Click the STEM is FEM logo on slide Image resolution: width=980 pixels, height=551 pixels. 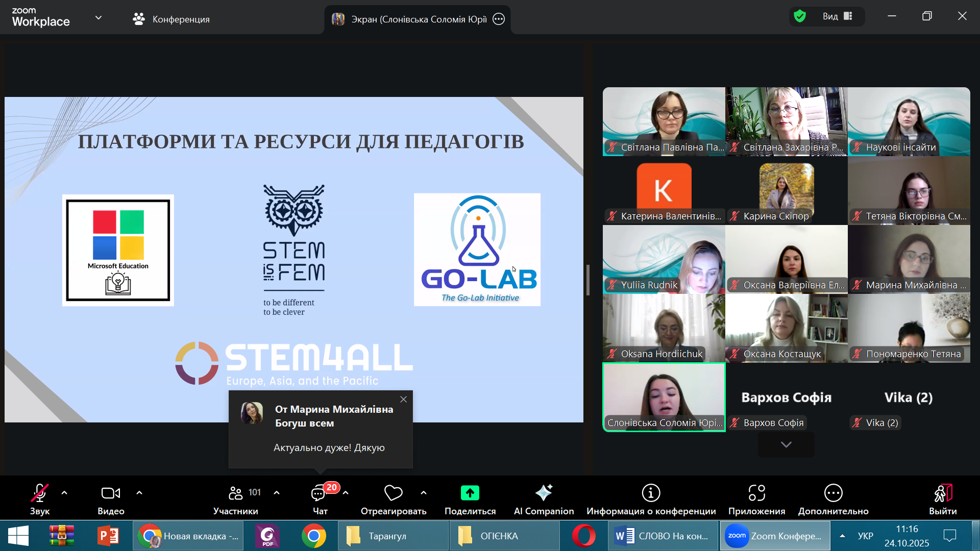click(x=293, y=250)
